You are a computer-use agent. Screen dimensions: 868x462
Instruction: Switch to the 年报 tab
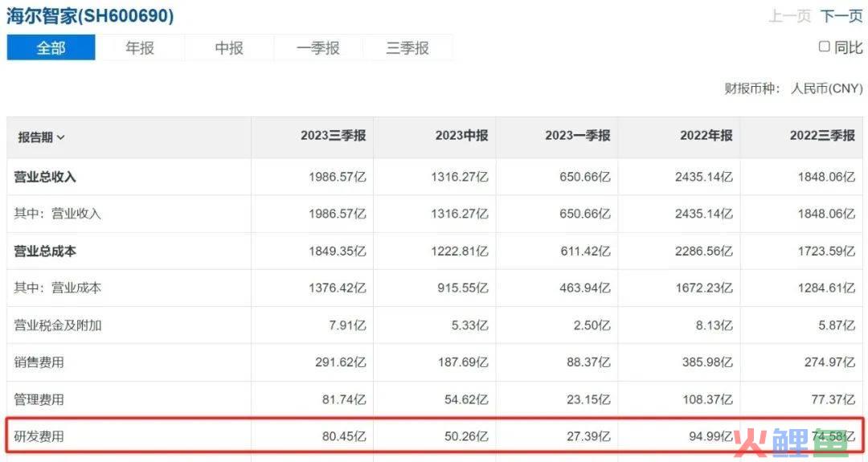(140, 47)
